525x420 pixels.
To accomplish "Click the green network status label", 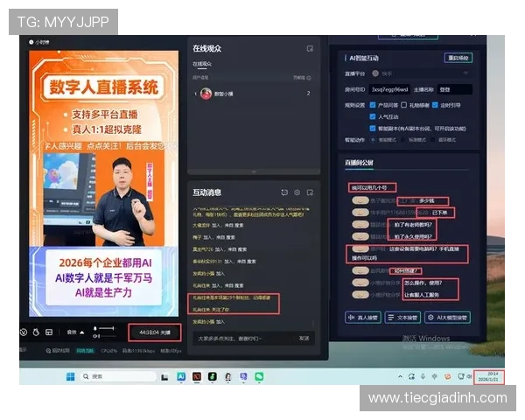I will point(85,351).
